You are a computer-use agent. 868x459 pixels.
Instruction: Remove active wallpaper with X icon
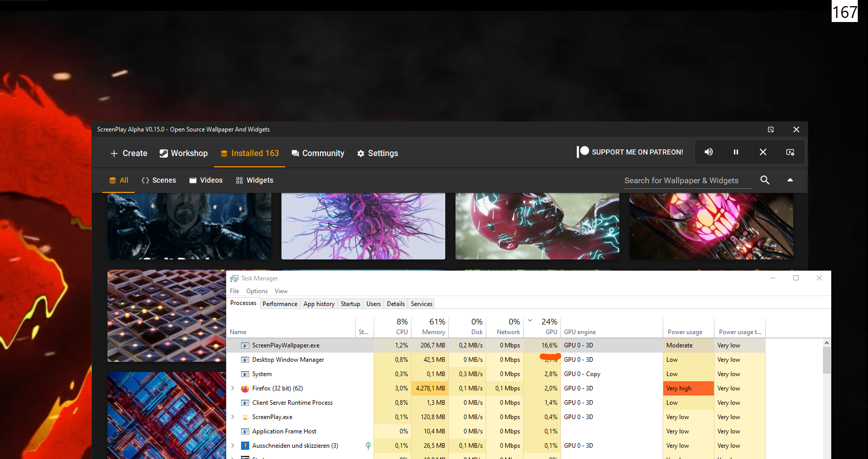pos(763,152)
